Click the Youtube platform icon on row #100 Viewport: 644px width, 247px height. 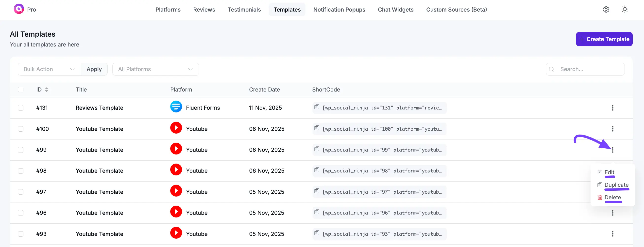pos(176,128)
